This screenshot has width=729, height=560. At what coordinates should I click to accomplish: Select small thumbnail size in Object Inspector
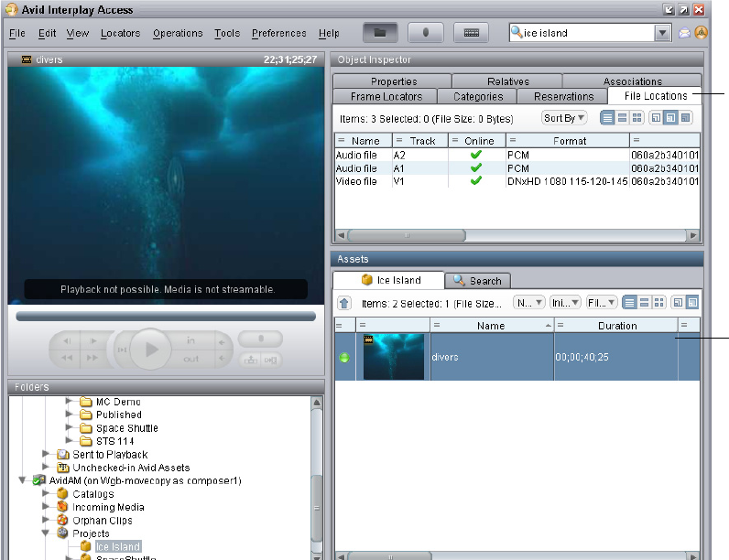[x=656, y=118]
